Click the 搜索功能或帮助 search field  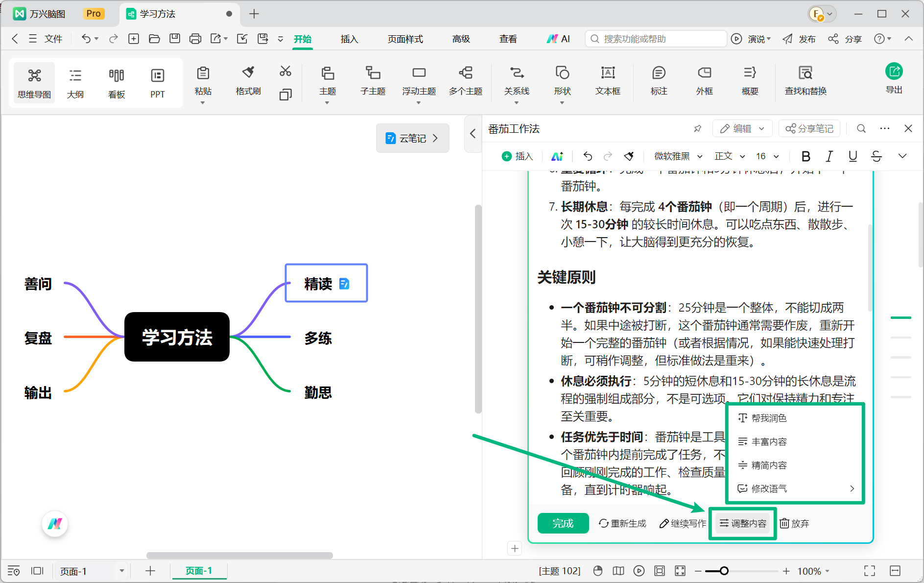pyautogui.click(x=656, y=39)
